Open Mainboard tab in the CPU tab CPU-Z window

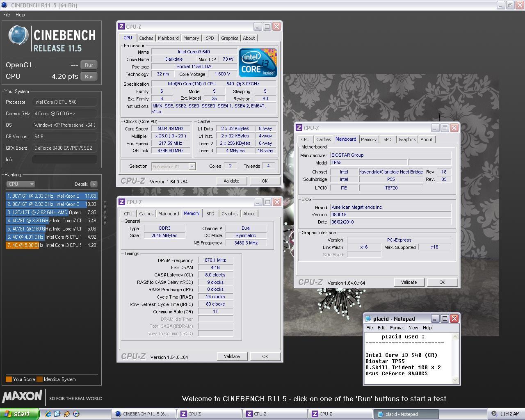click(x=168, y=38)
